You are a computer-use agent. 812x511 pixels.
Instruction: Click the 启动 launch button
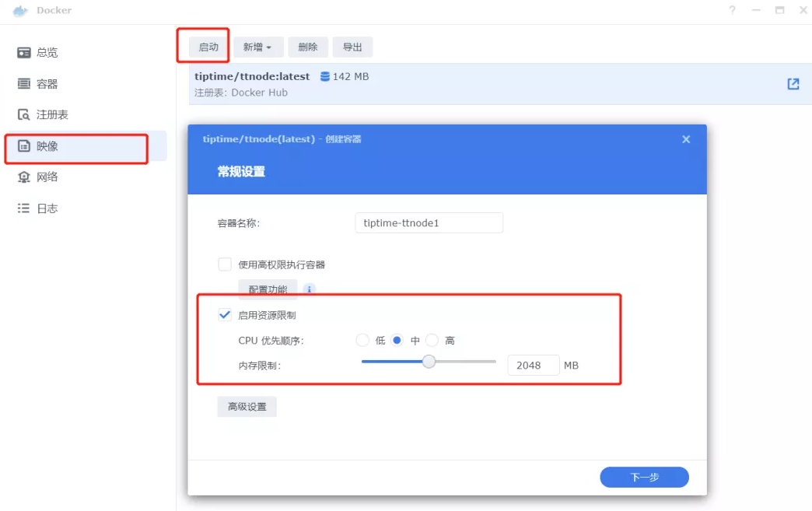tap(208, 47)
